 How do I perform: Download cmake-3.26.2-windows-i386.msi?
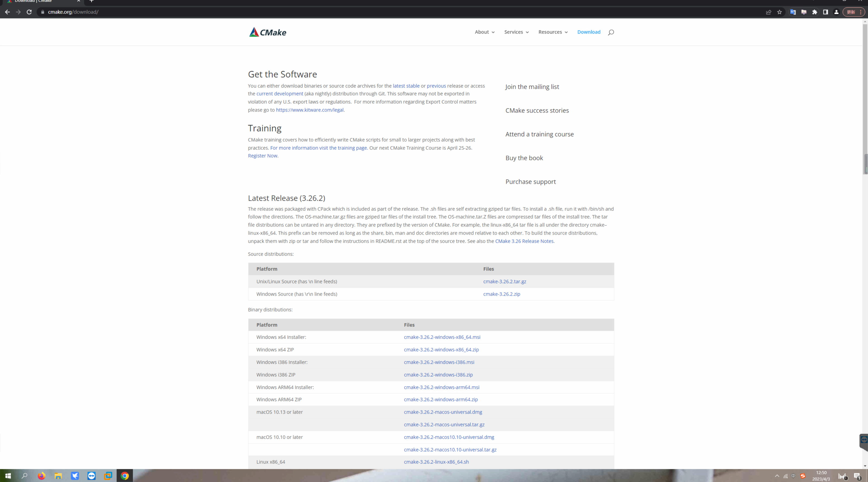(x=439, y=362)
